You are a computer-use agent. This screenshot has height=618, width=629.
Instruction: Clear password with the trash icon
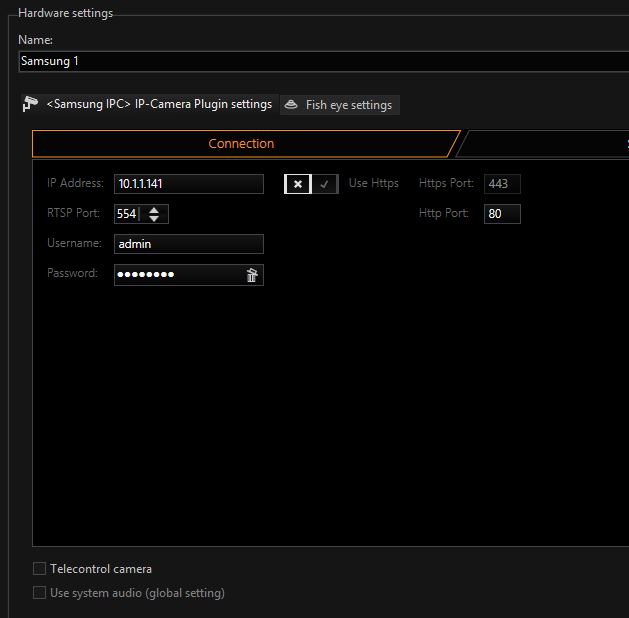pyautogui.click(x=252, y=275)
